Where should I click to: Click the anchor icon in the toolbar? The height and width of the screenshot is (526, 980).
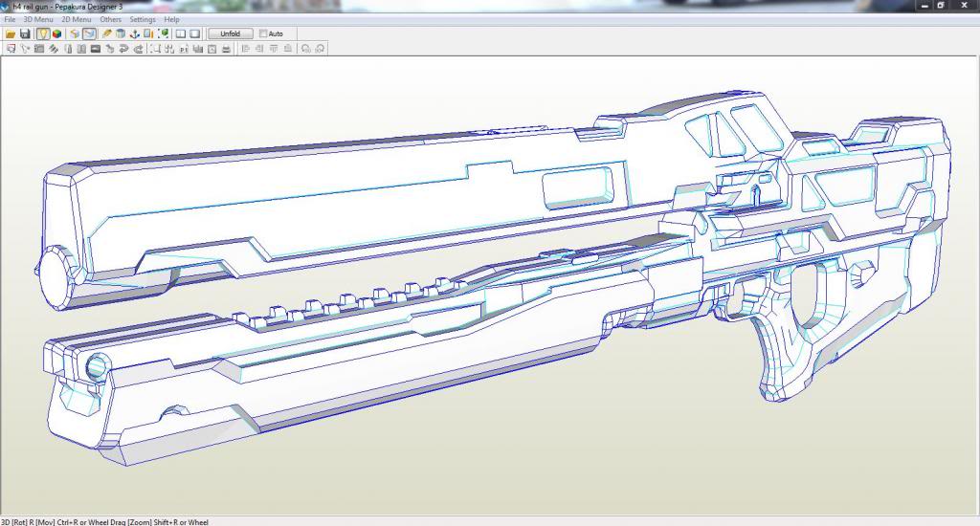click(134, 33)
